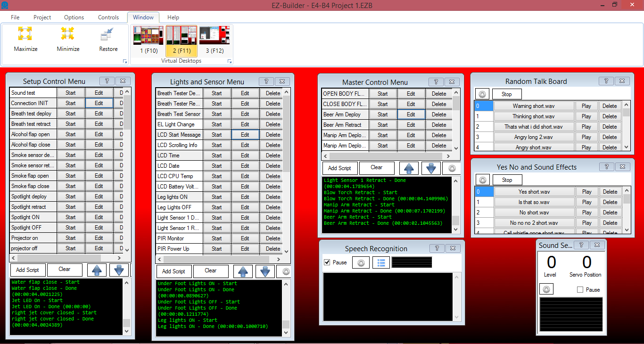Click Add Script in Master Control Menu
Image resolution: width=644 pixels, height=344 pixels.
[340, 168]
